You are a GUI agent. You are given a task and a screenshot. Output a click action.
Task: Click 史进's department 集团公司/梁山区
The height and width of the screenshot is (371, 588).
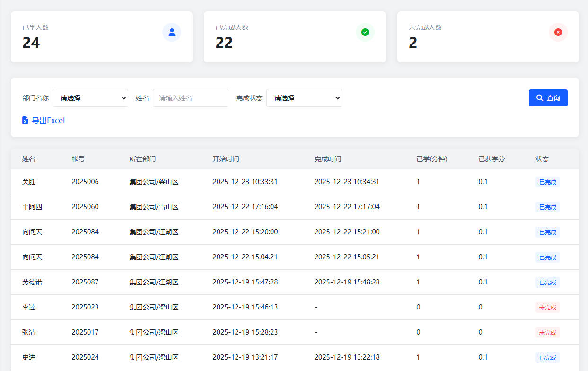154,357
